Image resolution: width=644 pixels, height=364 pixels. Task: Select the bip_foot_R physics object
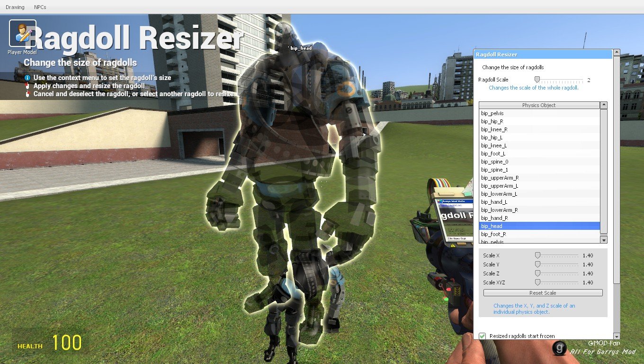(x=539, y=234)
